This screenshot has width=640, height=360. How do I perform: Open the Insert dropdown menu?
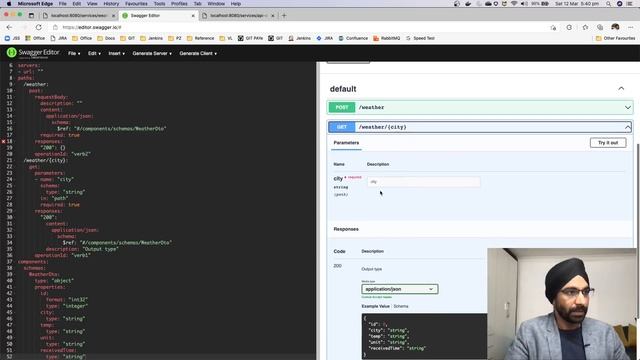[116, 53]
